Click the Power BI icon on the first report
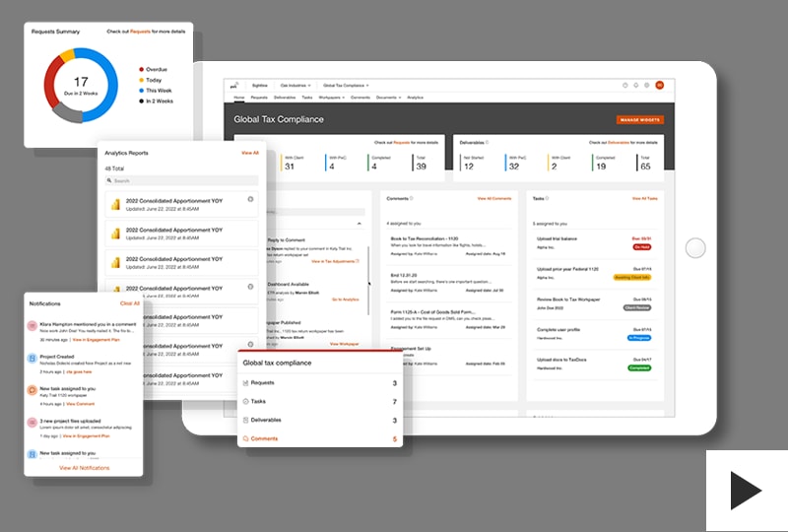 click(x=116, y=205)
